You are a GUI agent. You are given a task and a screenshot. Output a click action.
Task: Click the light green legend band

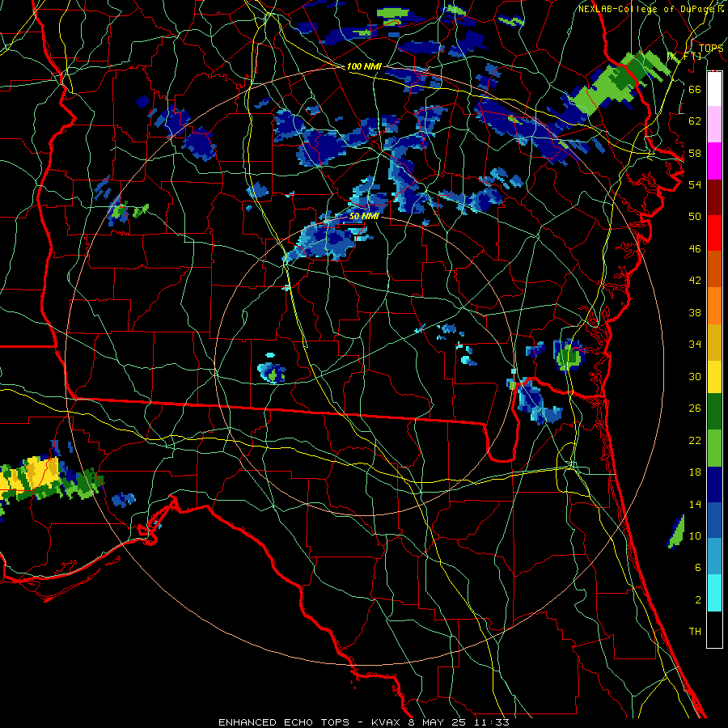pos(714,448)
